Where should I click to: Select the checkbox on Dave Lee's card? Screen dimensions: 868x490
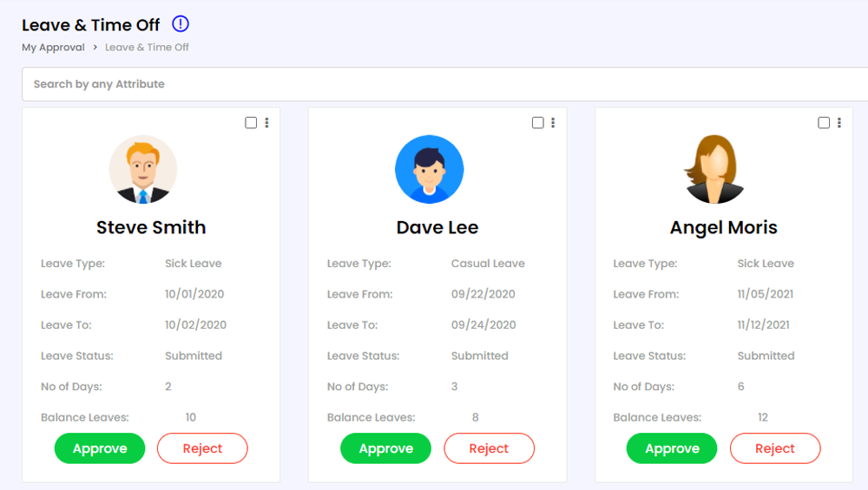point(537,123)
